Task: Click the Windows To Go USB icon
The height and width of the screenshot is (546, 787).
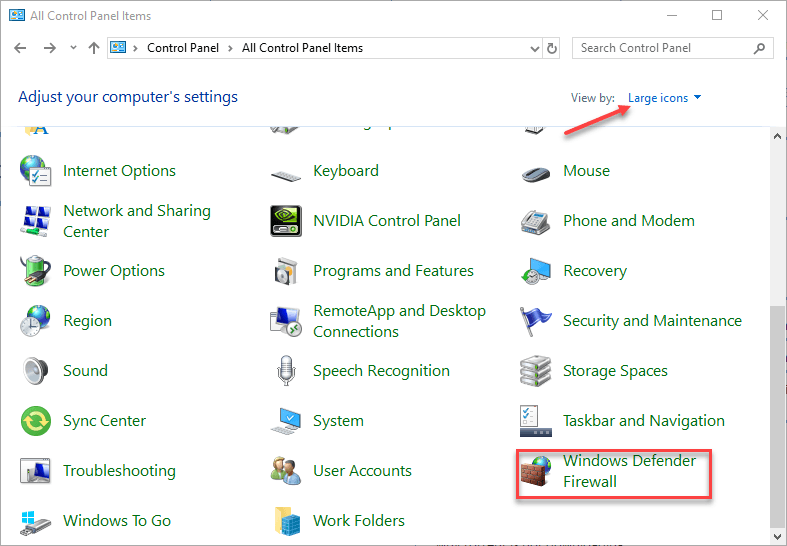Action: coord(35,522)
